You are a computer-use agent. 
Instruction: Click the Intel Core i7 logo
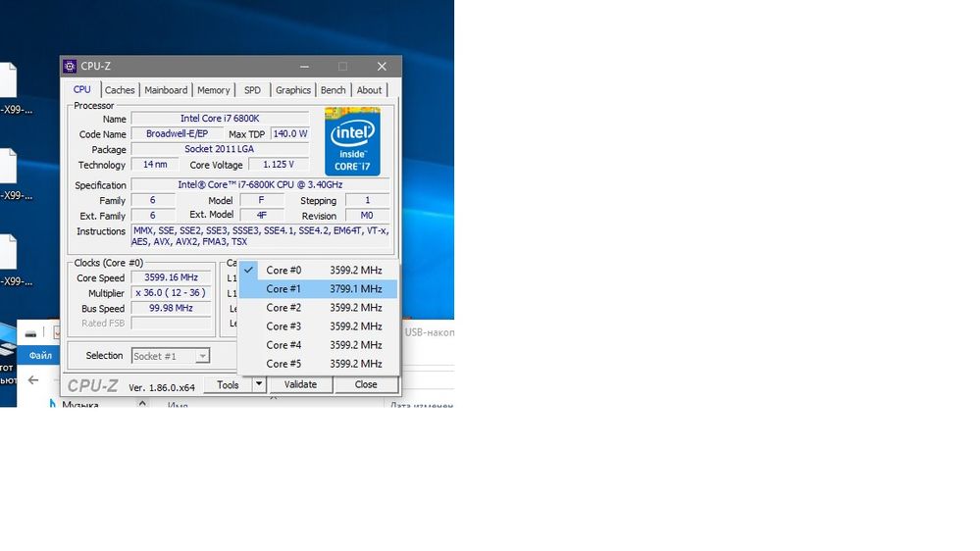pyautogui.click(x=352, y=141)
